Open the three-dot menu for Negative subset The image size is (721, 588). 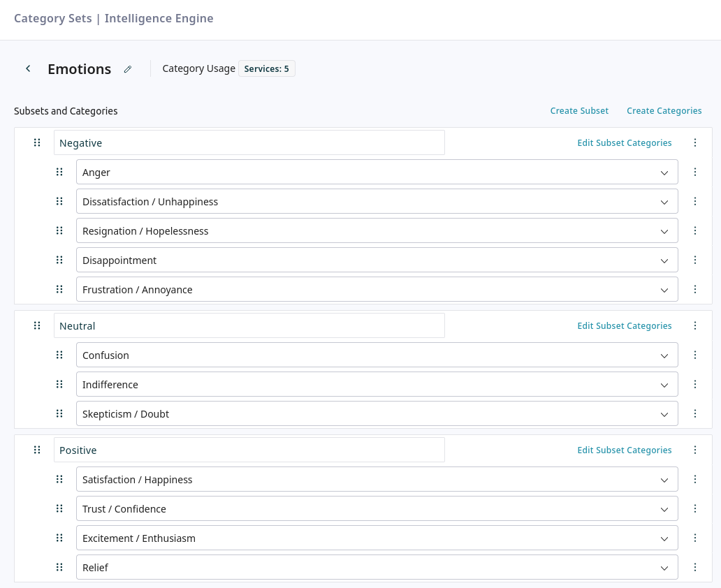click(x=694, y=142)
